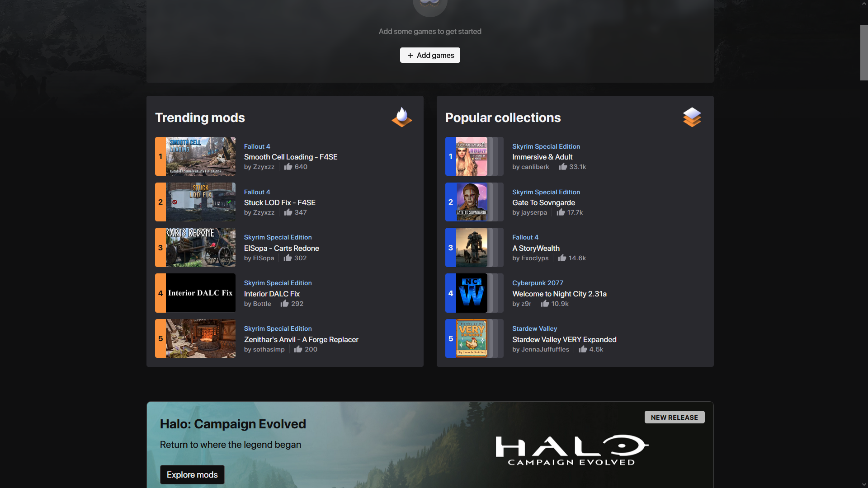Viewport: 868px width, 488px height.
Task: Click the Halo Campaign Evolved logo
Action: pyautogui.click(x=572, y=450)
